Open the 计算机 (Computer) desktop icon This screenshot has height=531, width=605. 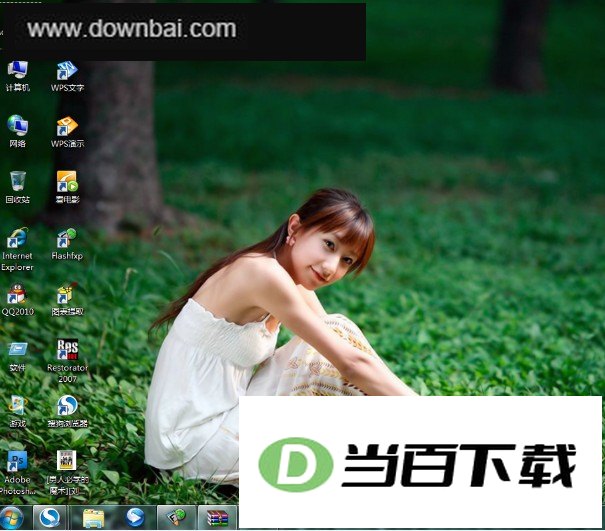(17, 76)
